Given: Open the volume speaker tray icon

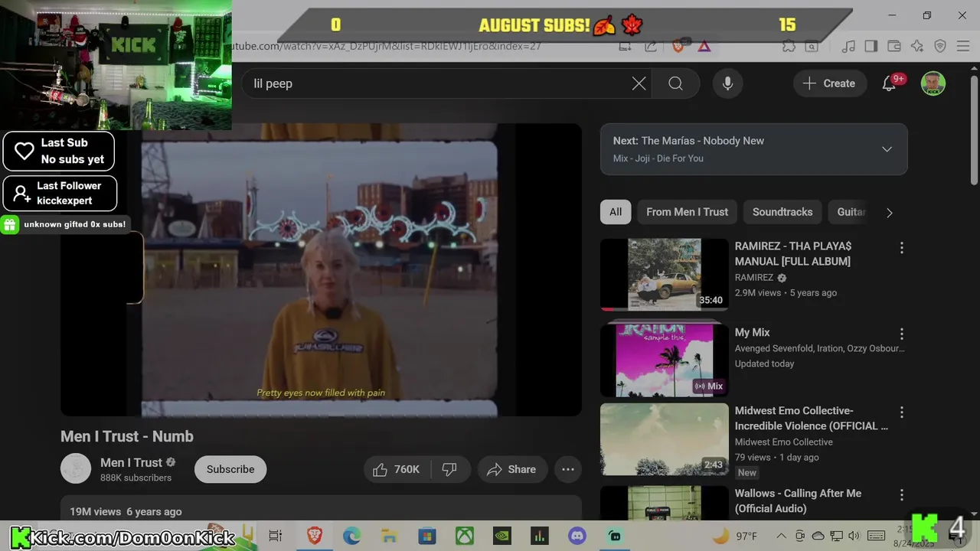Looking at the screenshot, I should pyautogui.click(x=854, y=536).
